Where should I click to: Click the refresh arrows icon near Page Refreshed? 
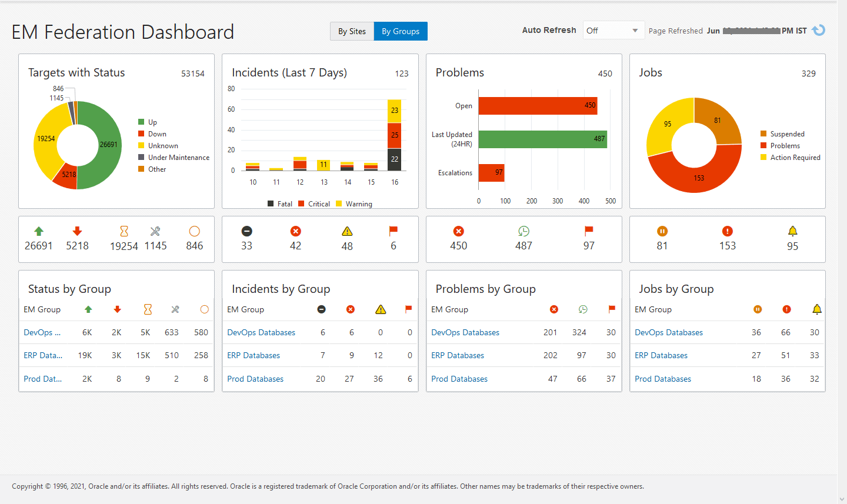coord(818,30)
